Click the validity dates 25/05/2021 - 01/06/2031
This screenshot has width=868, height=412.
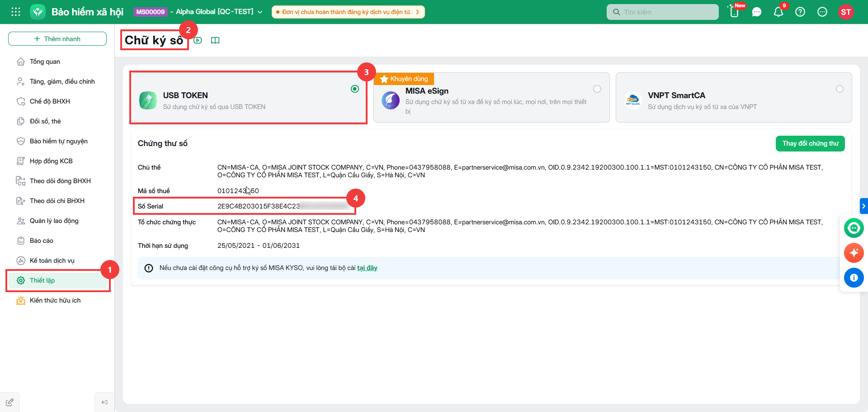coord(259,246)
